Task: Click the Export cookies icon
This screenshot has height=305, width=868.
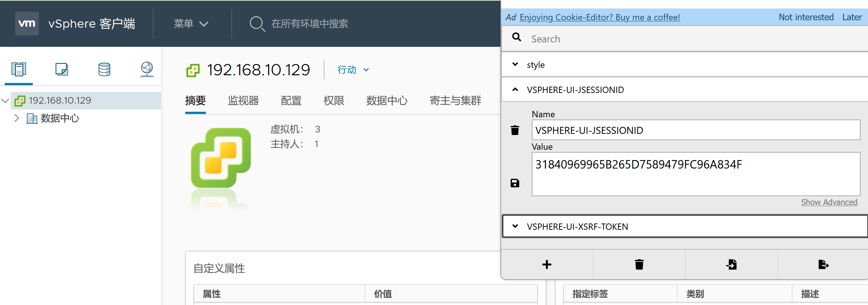Action: (823, 264)
